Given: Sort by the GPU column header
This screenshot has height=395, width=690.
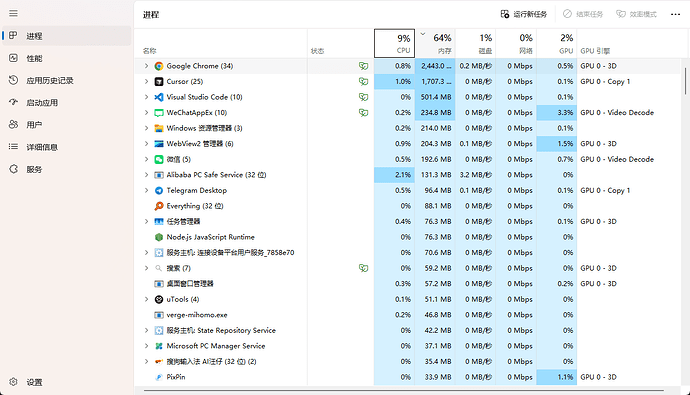Looking at the screenshot, I should [x=556, y=44].
